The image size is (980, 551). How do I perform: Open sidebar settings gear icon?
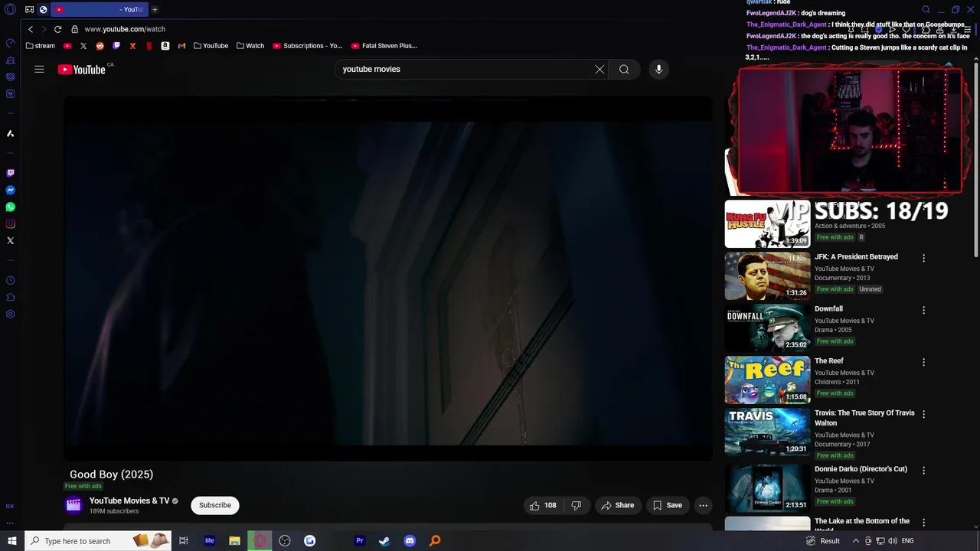(10, 314)
